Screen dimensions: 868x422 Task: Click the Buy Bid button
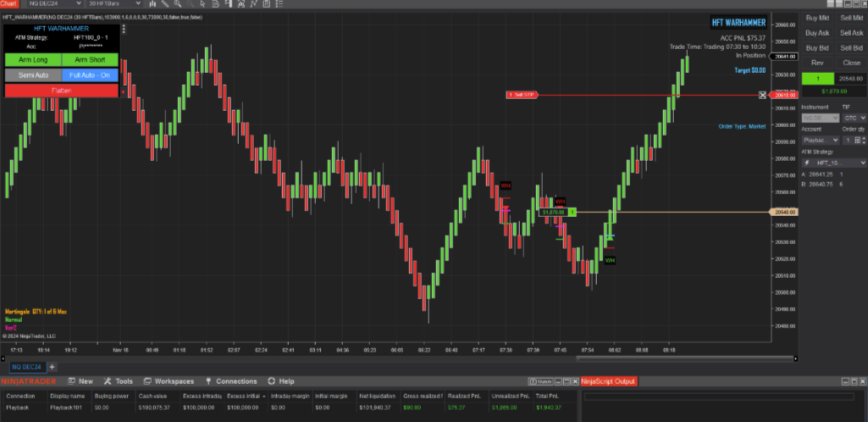click(817, 47)
